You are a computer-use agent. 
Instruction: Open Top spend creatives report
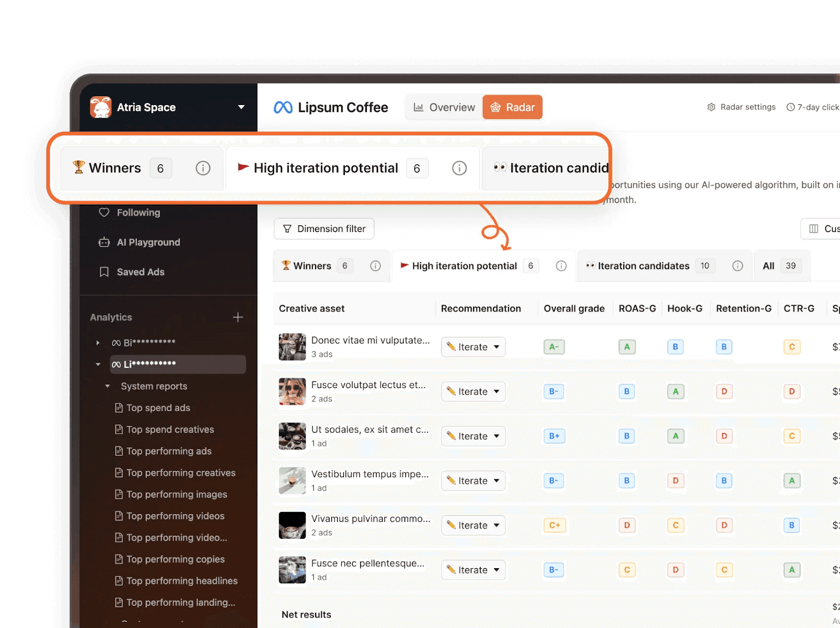click(170, 429)
